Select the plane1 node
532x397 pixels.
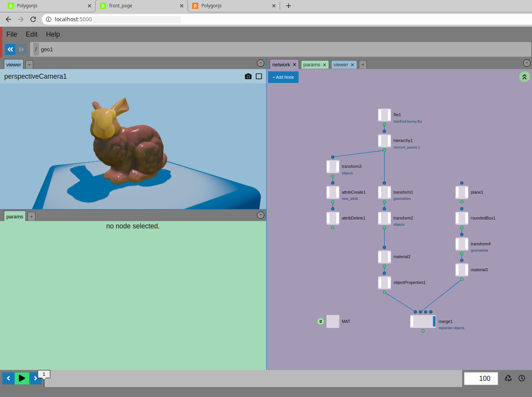462,193
